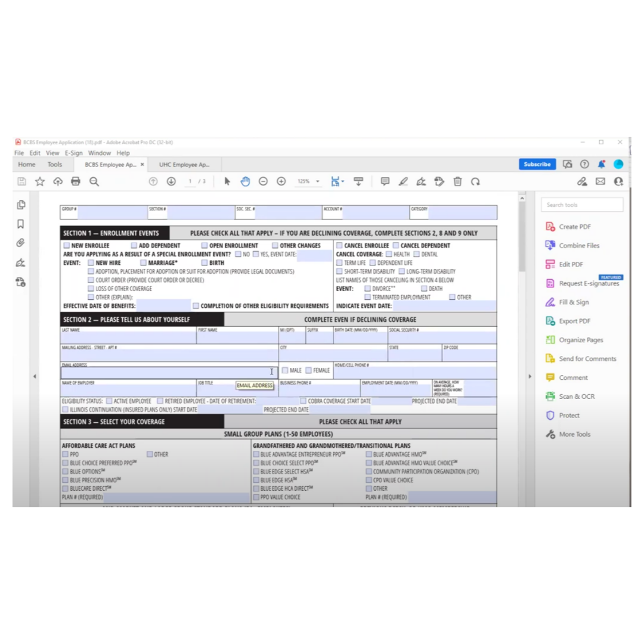Switch to the Tools tab
Viewport: 644px width, 644px height.
pyautogui.click(x=55, y=165)
